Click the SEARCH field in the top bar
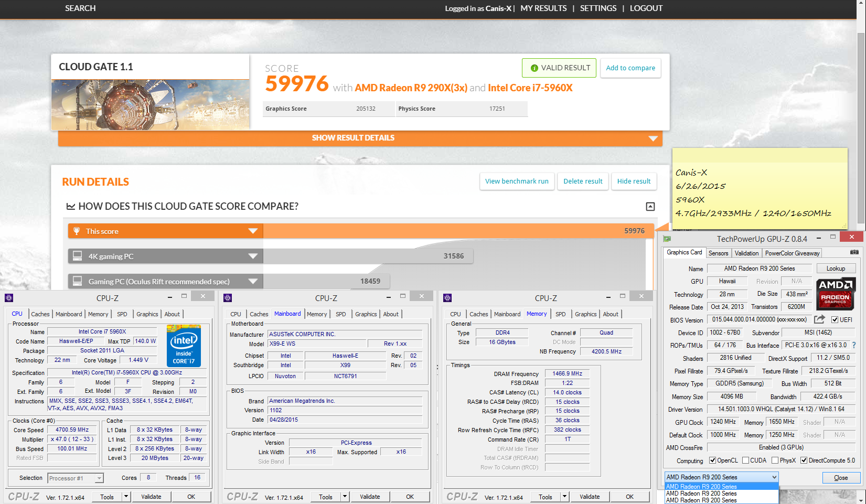The width and height of the screenshot is (866, 504). (x=80, y=8)
